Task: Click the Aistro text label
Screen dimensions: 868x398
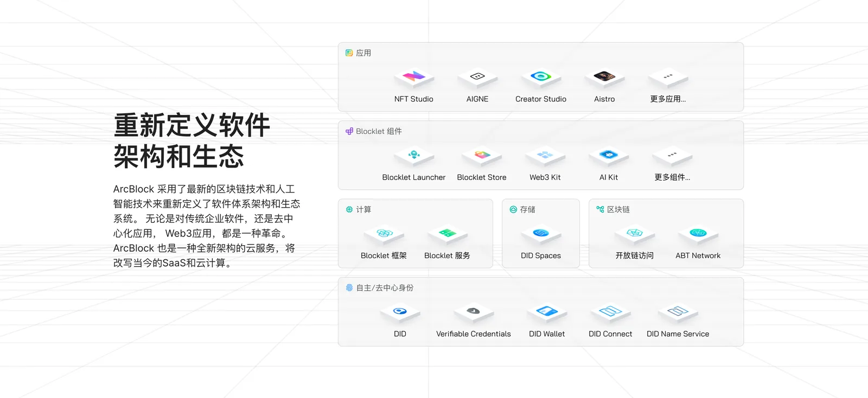Action: point(604,99)
